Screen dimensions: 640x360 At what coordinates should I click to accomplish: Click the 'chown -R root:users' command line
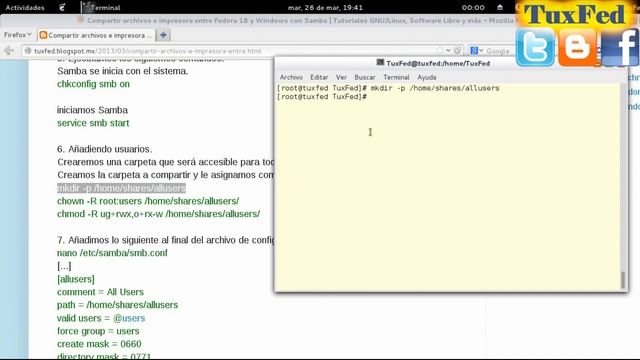(x=148, y=201)
